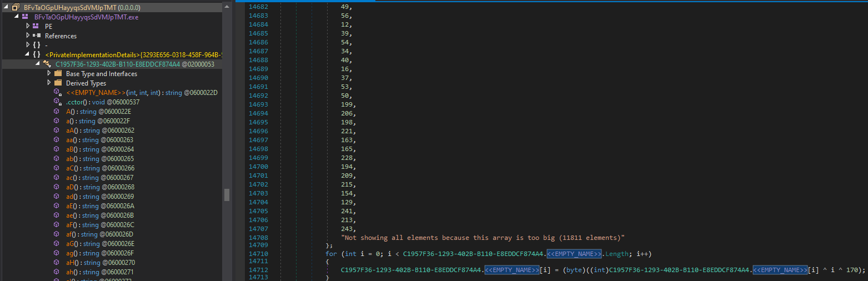The width and height of the screenshot is (868, 281).
Task: Expand Base Type and Interfaces folder
Action: point(49,73)
